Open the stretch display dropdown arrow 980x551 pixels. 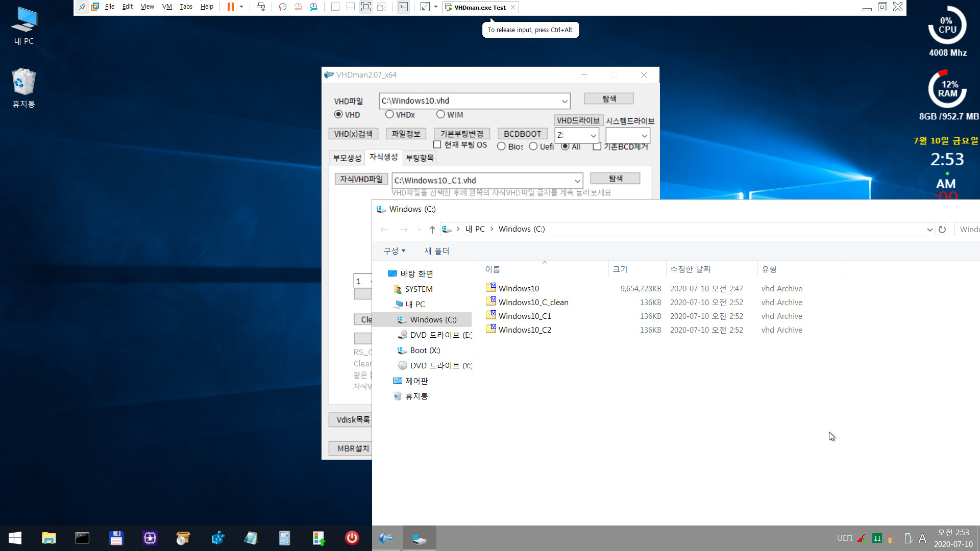click(436, 7)
